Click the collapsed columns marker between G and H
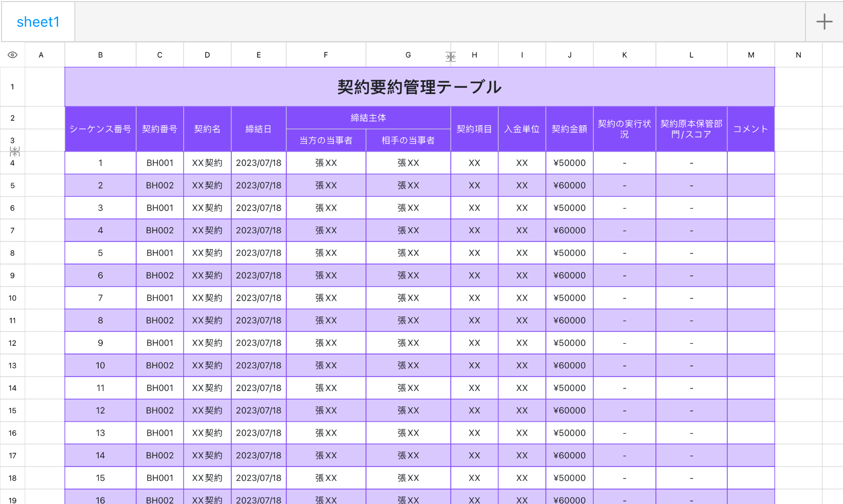The image size is (843, 504). [451, 57]
